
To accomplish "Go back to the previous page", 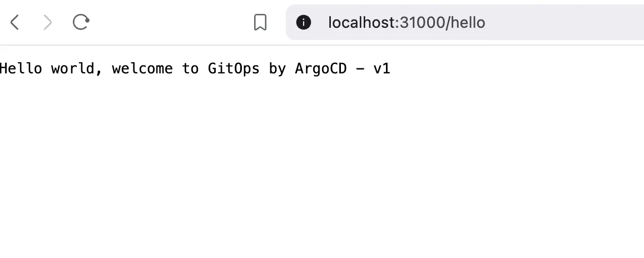I will click(15, 22).
